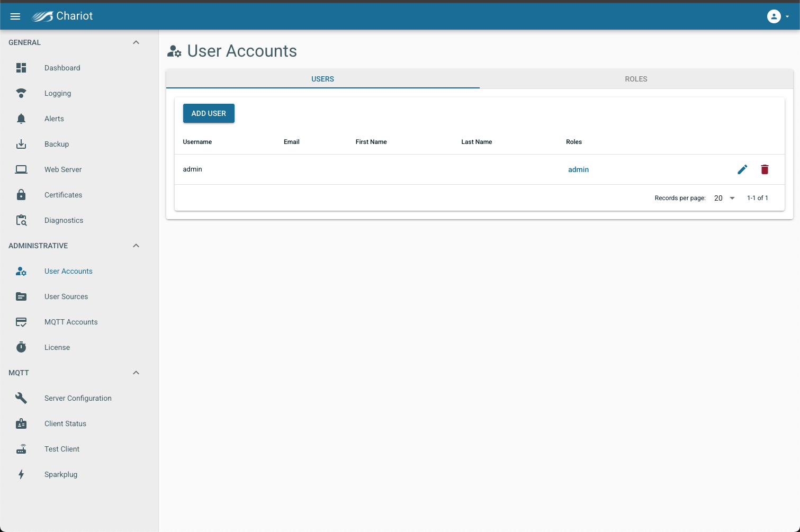Click the Email column header
Screen dimensions: 800x532
(291, 142)
